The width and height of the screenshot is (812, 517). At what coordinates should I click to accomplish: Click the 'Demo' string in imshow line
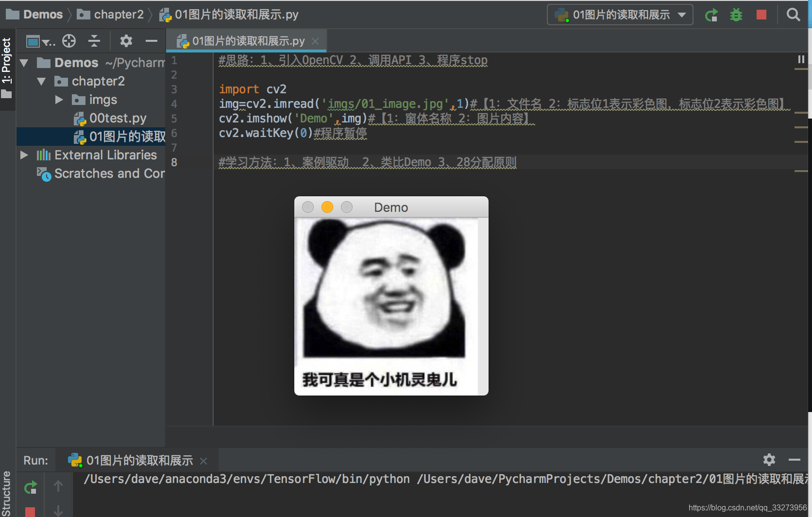point(314,119)
